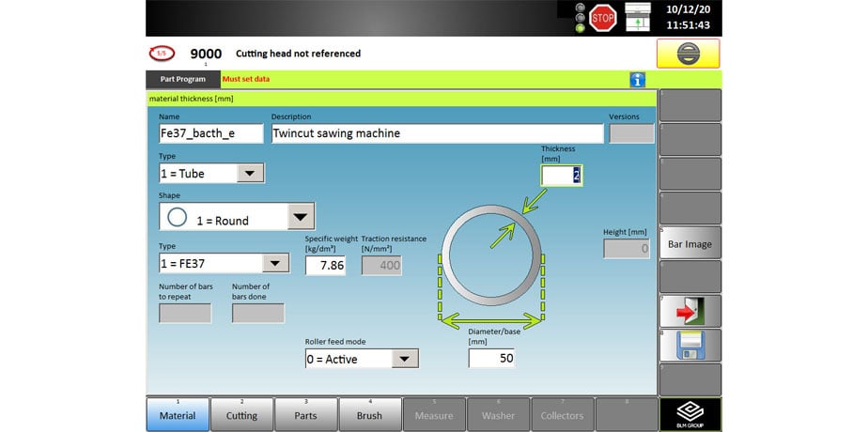The width and height of the screenshot is (868, 432).
Task: Click the BLM Group logo
Action: point(690,414)
